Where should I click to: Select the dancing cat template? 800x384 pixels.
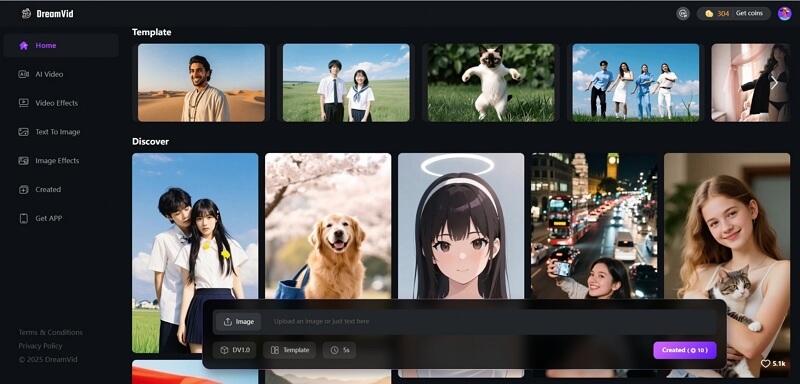point(491,83)
